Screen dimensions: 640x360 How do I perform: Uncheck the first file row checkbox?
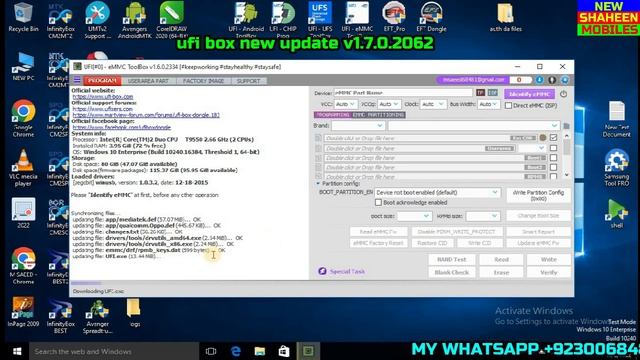[x=553, y=138]
